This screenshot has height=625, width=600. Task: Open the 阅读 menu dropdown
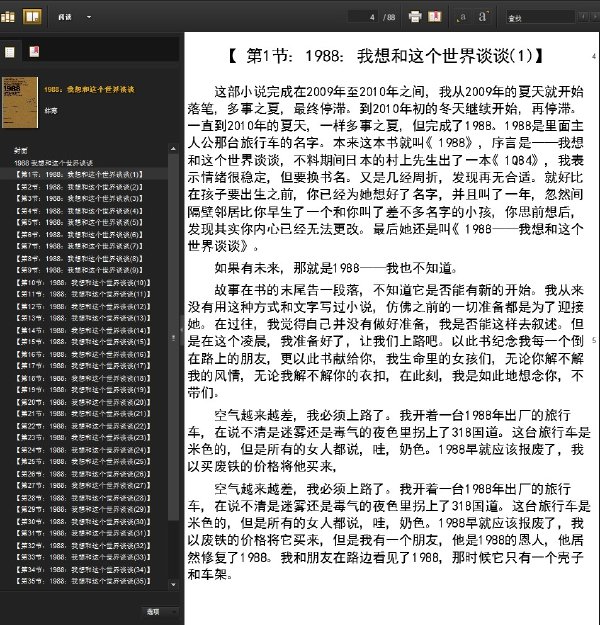tap(75, 17)
